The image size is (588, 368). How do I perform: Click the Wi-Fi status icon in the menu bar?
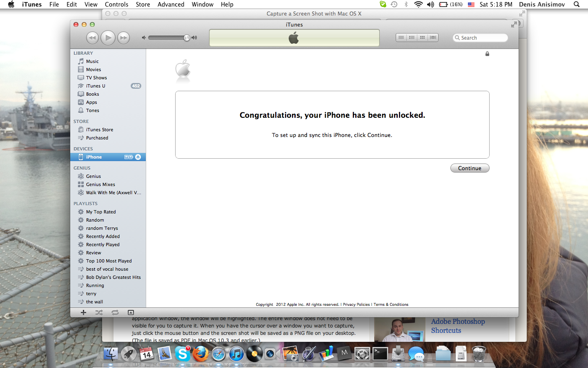(x=418, y=4)
